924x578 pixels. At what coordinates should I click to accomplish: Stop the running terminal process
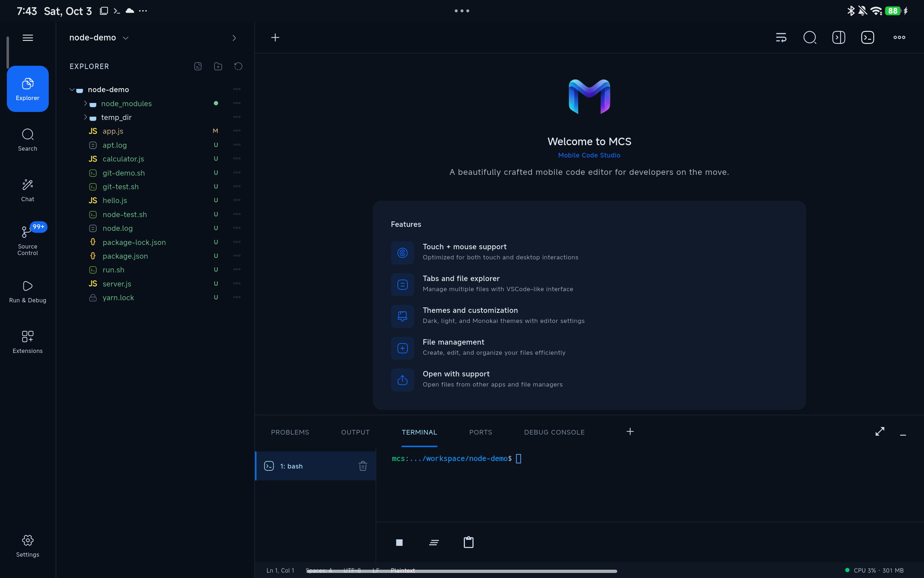[400, 543]
